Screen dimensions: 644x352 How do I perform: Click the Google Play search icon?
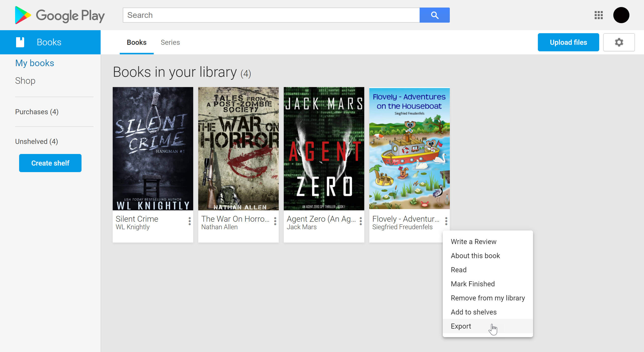pos(435,15)
